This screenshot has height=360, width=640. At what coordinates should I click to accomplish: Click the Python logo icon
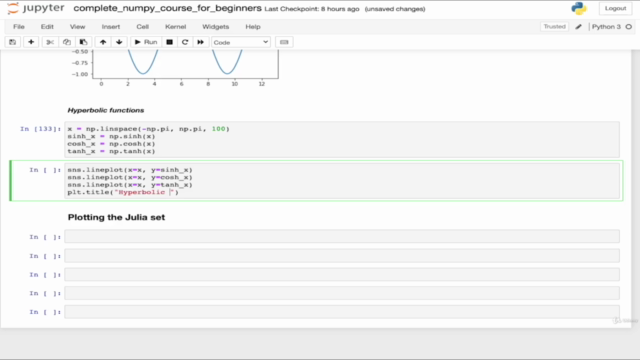579,8
